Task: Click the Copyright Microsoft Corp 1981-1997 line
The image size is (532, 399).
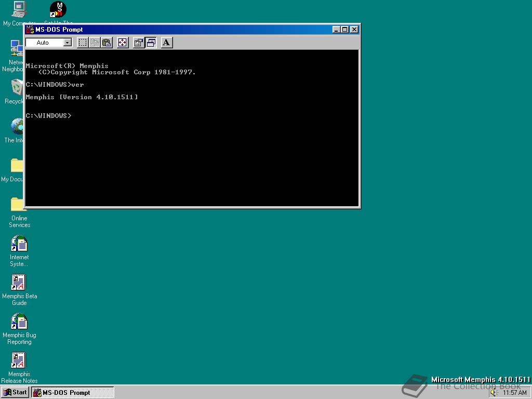Action: click(117, 72)
